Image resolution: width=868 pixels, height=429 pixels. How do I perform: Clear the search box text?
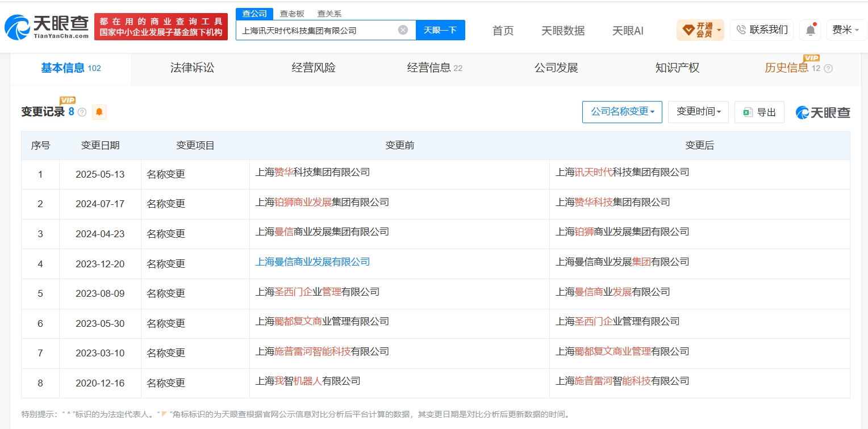coord(403,30)
